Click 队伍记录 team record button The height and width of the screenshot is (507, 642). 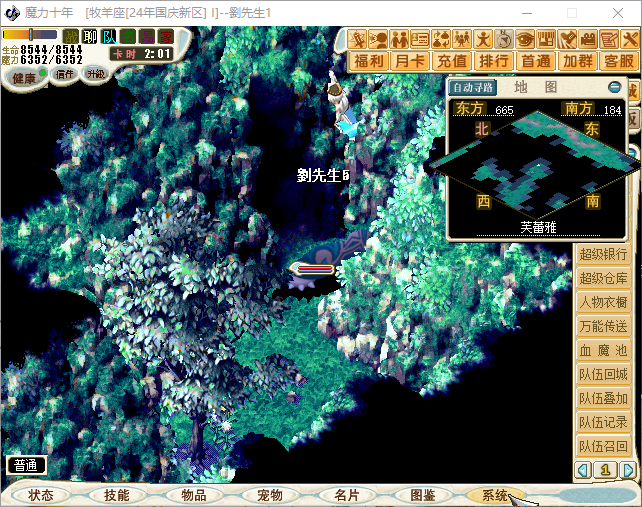tap(603, 422)
